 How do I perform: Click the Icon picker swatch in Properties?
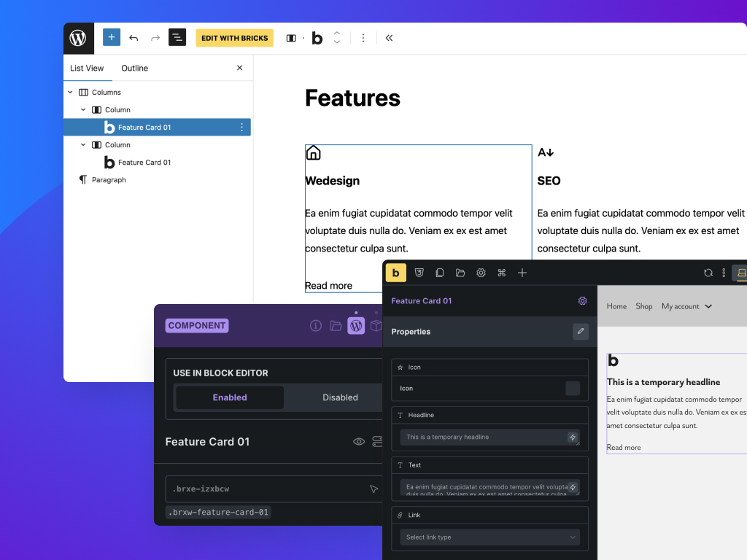point(573,389)
